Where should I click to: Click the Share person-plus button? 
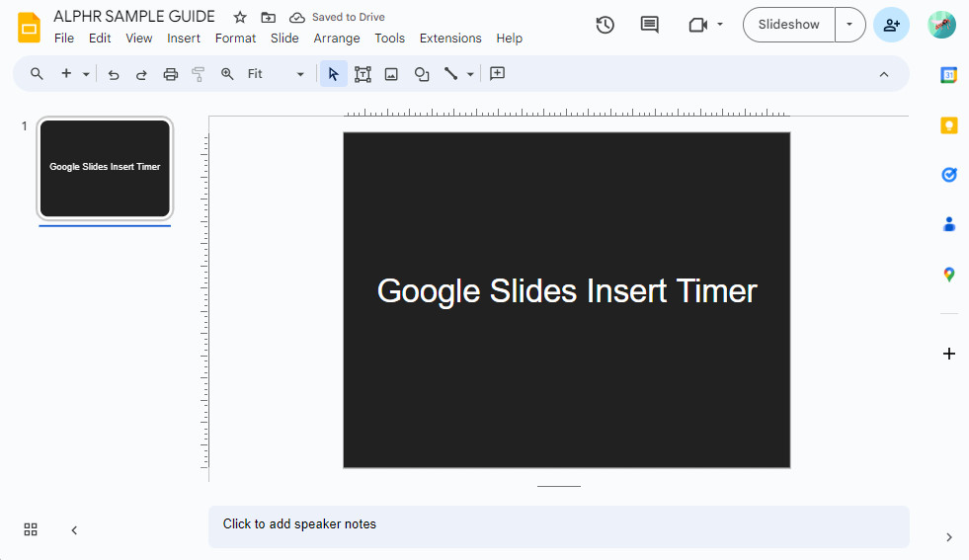pos(891,25)
